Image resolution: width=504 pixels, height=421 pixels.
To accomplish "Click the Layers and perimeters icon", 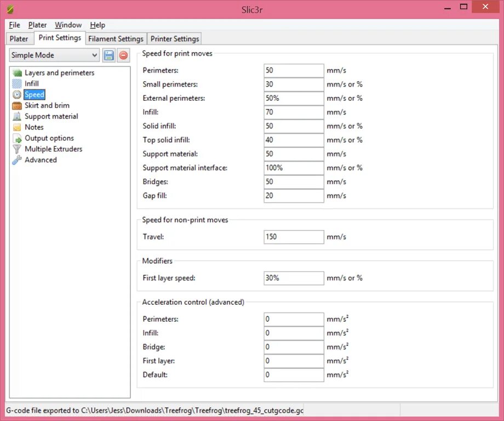I will (x=17, y=73).
